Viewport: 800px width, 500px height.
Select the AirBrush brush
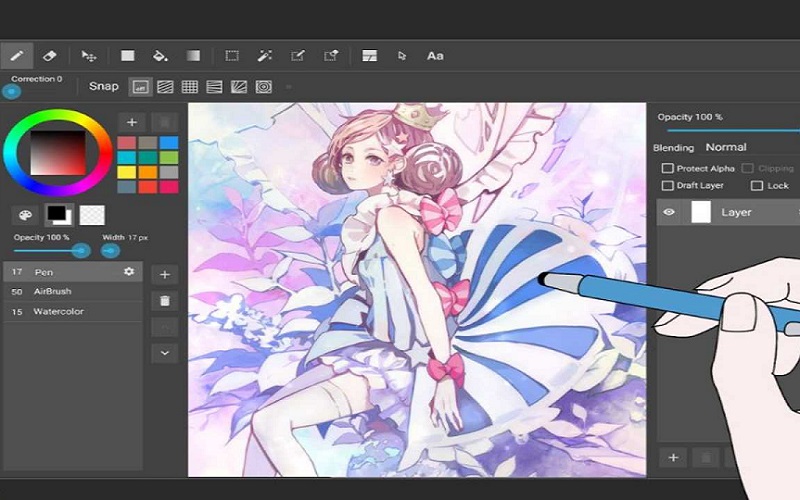[55, 291]
